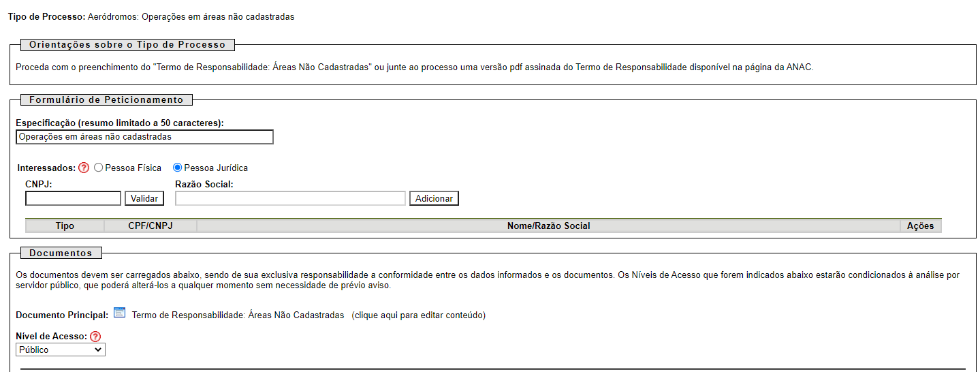Viewport: 980px width, 372px height.
Task: Click the 'clique aqui para editar conteúdo' text
Action: coord(418,315)
